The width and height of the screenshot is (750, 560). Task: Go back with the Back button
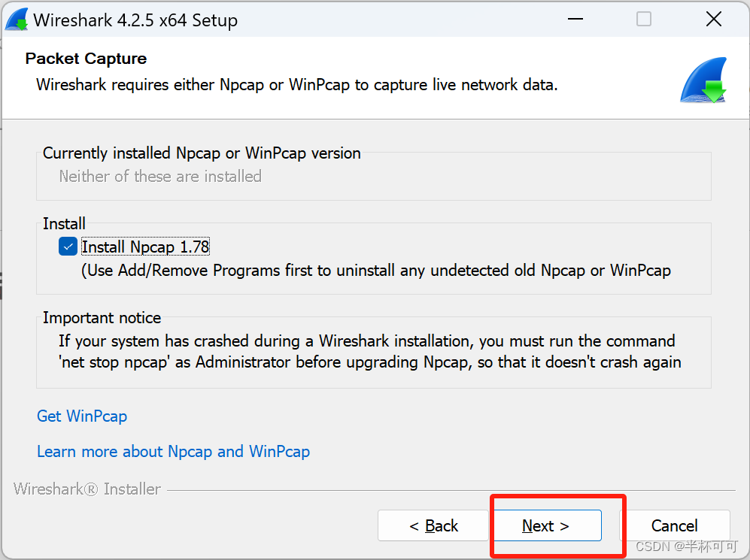point(433,525)
